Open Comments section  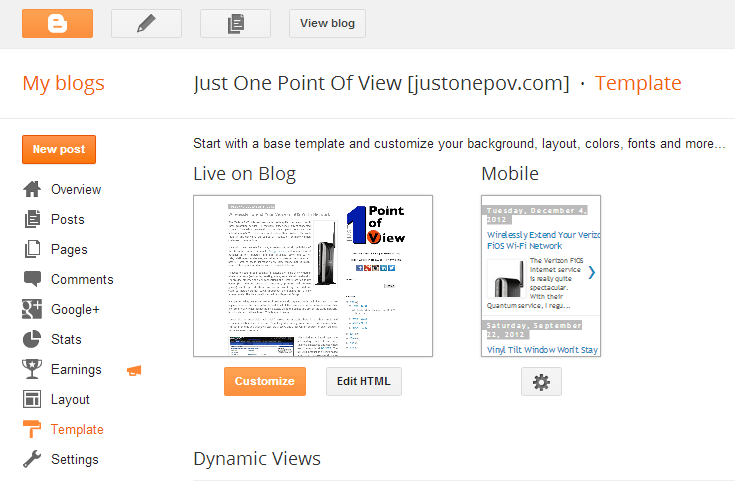(x=82, y=279)
